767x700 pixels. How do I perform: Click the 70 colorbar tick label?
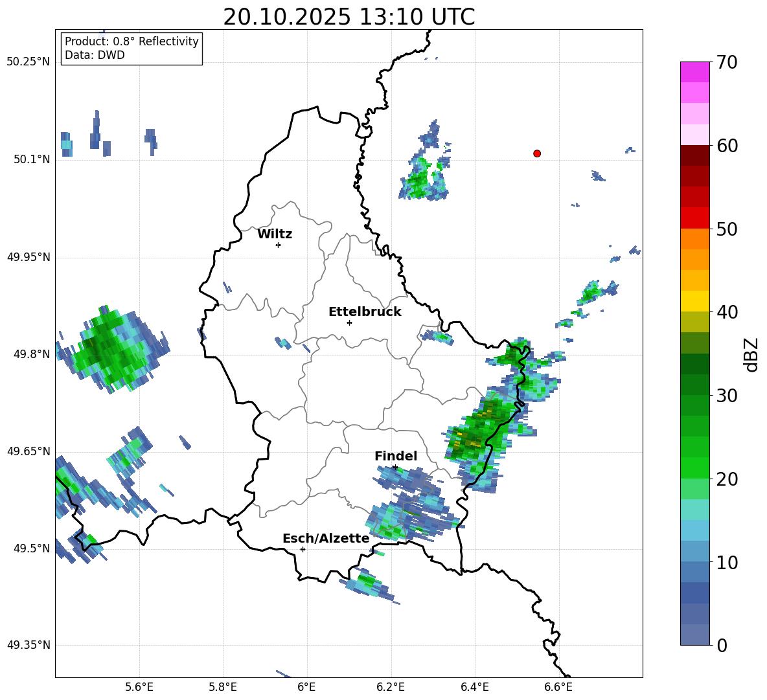[x=727, y=63]
